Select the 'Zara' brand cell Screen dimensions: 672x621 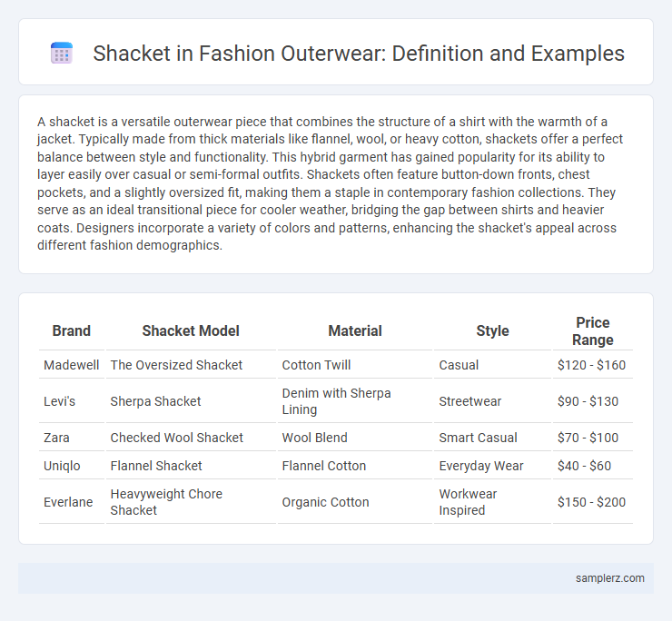point(71,438)
